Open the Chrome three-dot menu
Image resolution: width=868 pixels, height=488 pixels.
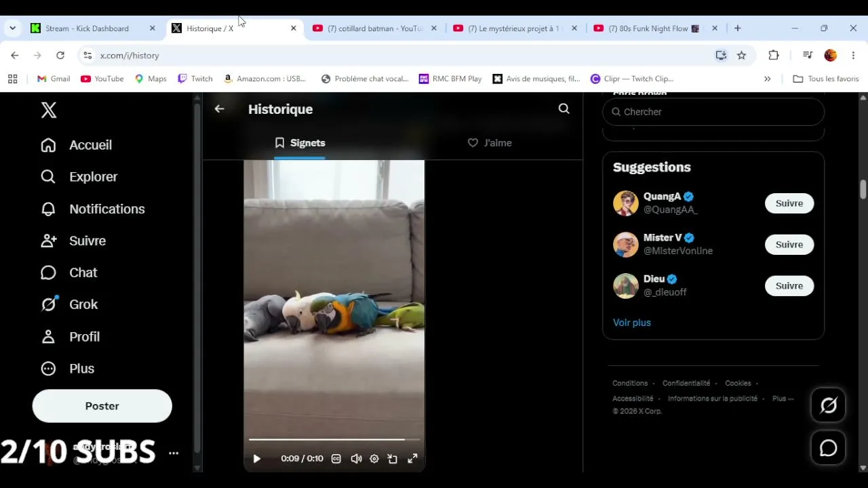coord(853,56)
